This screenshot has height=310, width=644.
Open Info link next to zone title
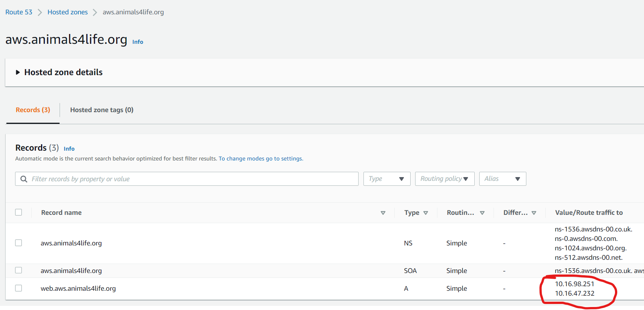click(x=138, y=42)
